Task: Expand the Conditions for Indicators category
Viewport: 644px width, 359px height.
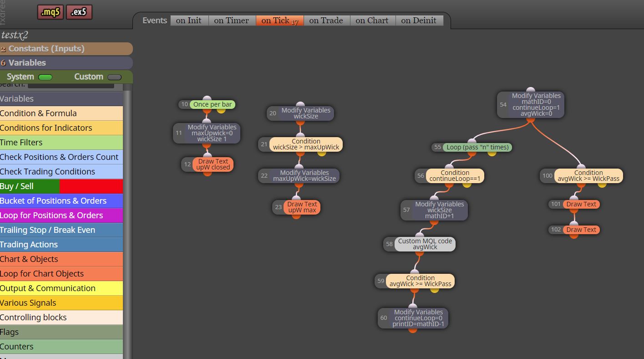Action: [x=61, y=128]
